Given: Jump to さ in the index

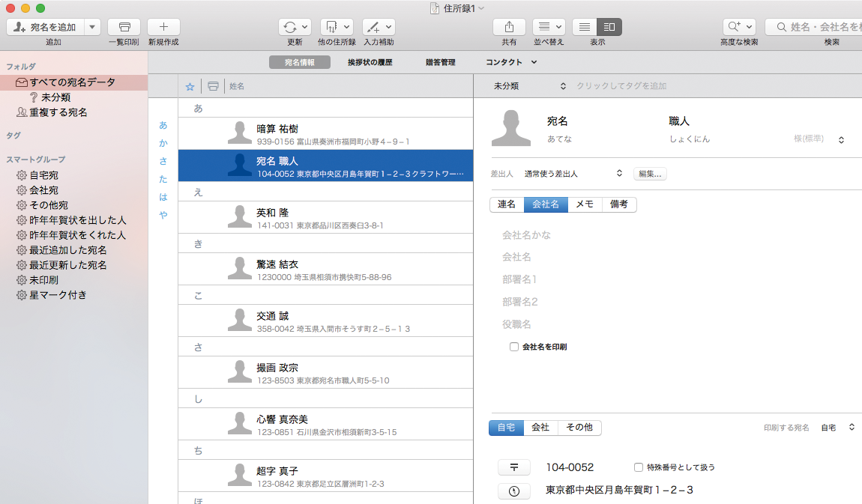Looking at the screenshot, I should tap(163, 161).
